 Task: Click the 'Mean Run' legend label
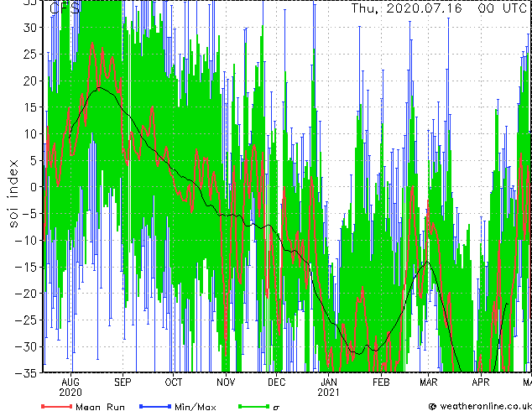[x=100, y=407]
